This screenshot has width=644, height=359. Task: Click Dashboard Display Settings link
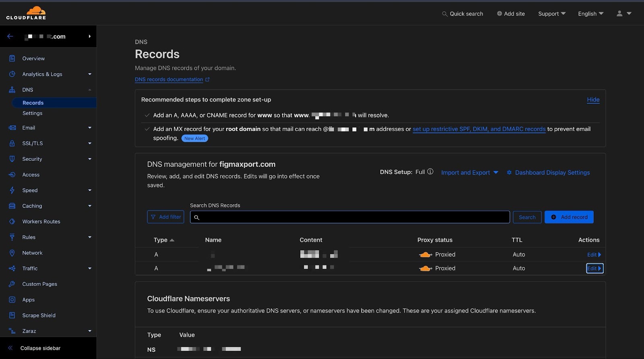tap(552, 172)
